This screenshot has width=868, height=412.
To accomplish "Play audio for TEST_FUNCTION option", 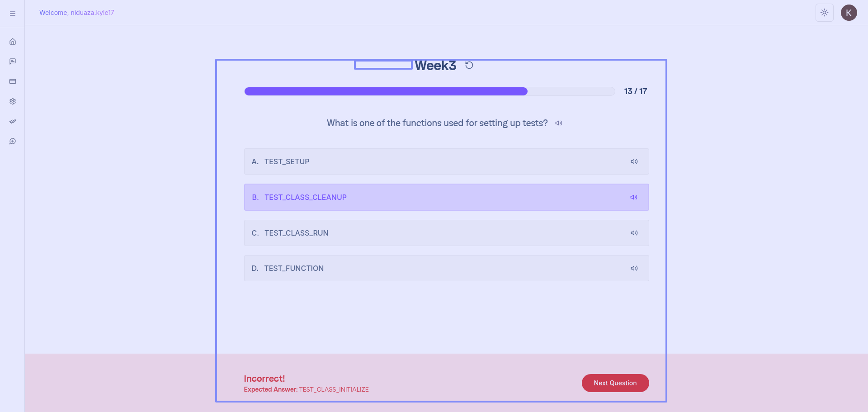I will click(x=634, y=268).
